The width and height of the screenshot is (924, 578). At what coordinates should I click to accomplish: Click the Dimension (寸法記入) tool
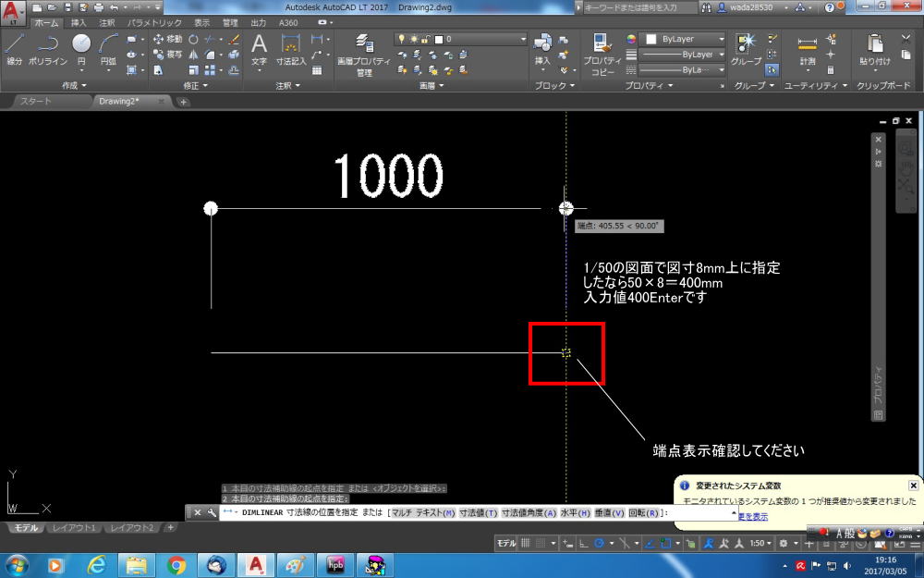click(291, 49)
